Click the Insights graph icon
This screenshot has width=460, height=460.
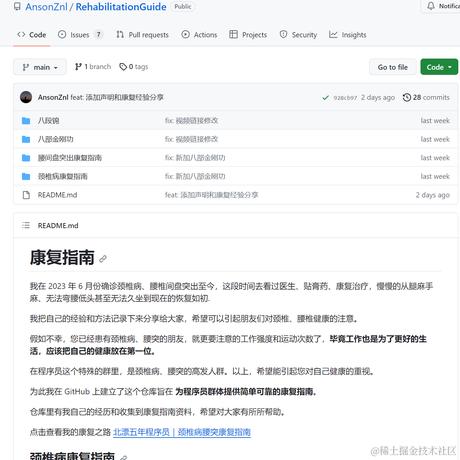(333, 34)
